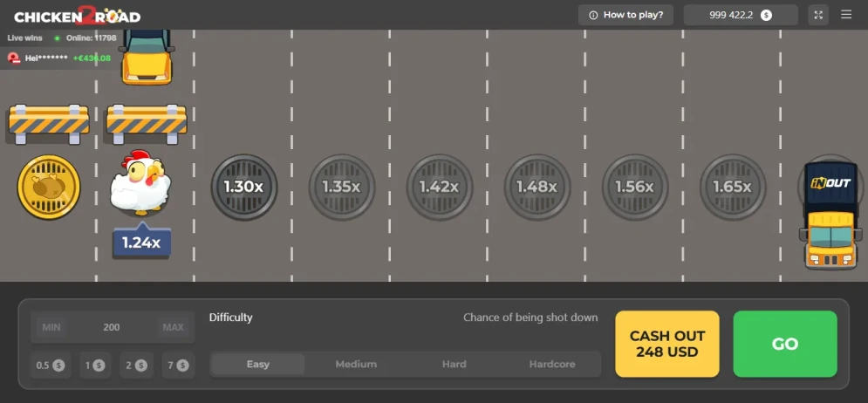This screenshot has height=403, width=868.
Task: Click the bet amount field showing 200
Action: pyautogui.click(x=112, y=327)
